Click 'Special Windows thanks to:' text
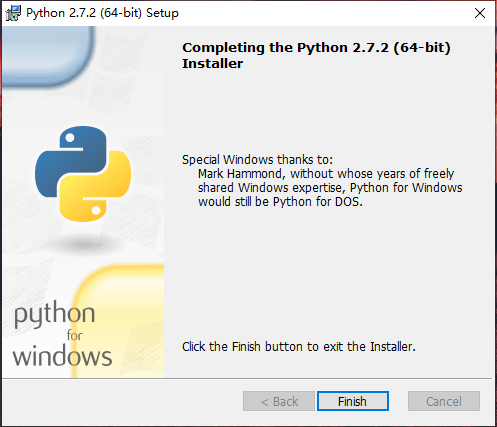Image resolution: width=497 pixels, height=427 pixels. [257, 160]
